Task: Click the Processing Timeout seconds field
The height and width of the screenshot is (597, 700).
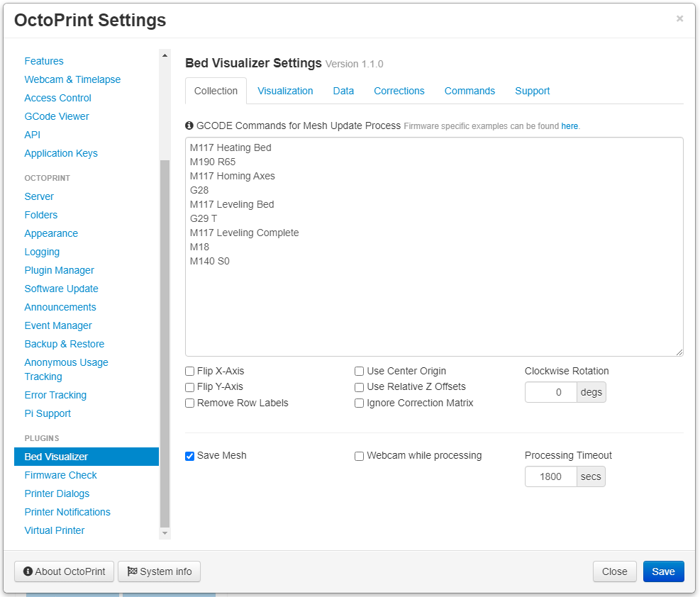Action: click(551, 476)
